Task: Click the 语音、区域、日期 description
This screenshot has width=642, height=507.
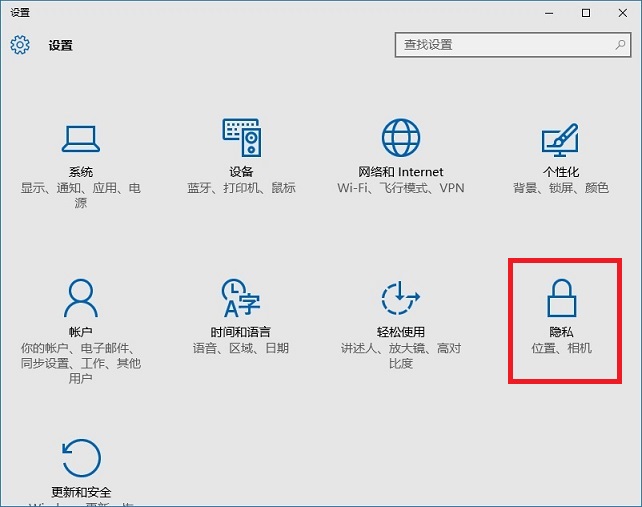Action: tap(241, 348)
